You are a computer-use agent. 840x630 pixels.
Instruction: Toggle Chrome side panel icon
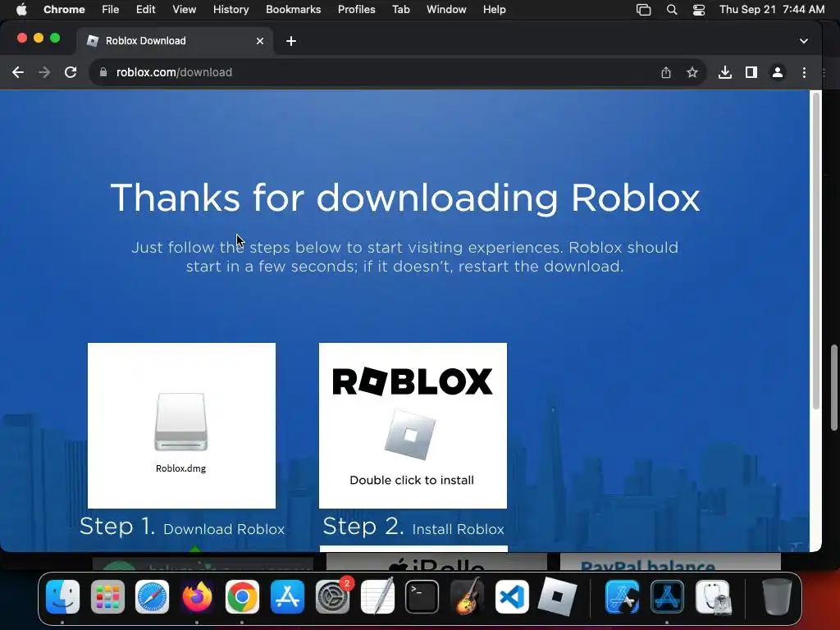pyautogui.click(x=751, y=72)
